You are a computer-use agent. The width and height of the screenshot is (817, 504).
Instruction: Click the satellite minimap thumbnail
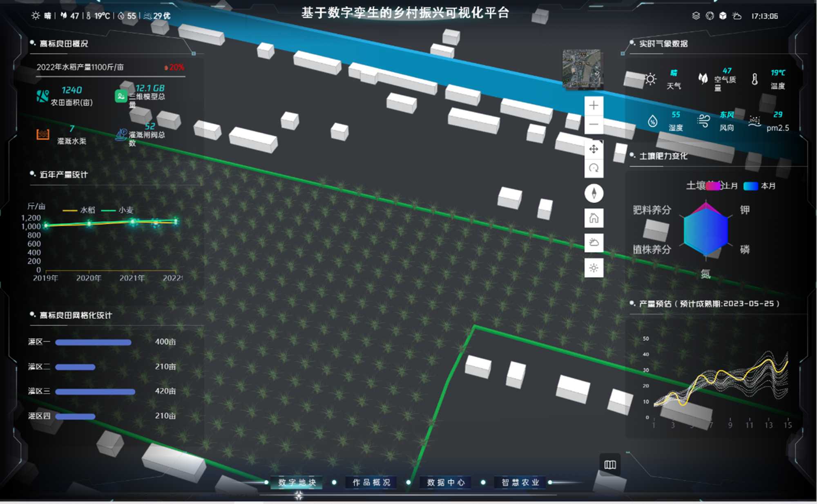[582, 69]
